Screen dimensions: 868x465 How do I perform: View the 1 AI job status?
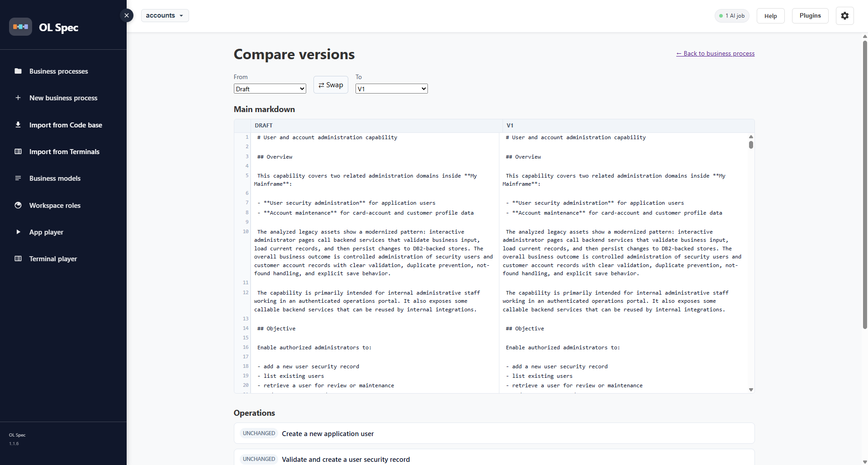[732, 16]
